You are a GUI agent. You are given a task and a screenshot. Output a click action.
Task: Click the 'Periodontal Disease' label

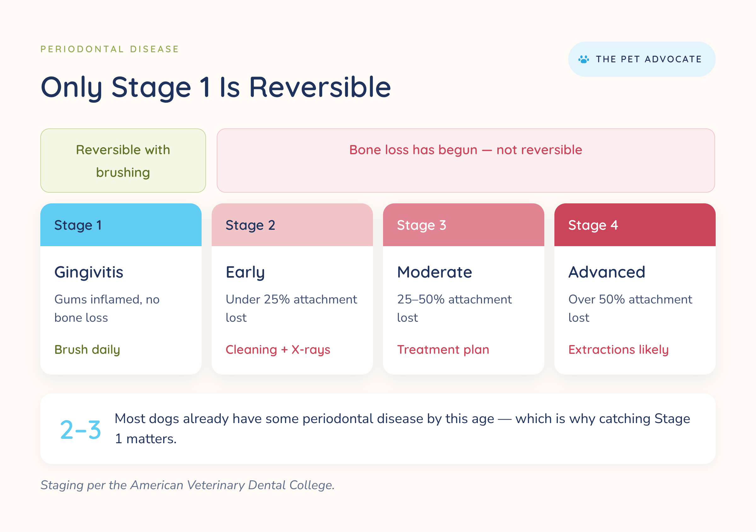(x=110, y=49)
